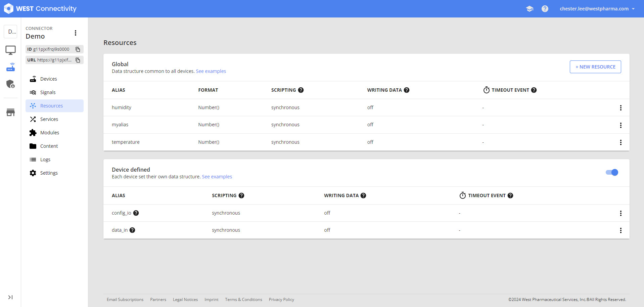Open the Demo connector three-dot menu
The width and height of the screenshot is (644, 307).
(76, 33)
